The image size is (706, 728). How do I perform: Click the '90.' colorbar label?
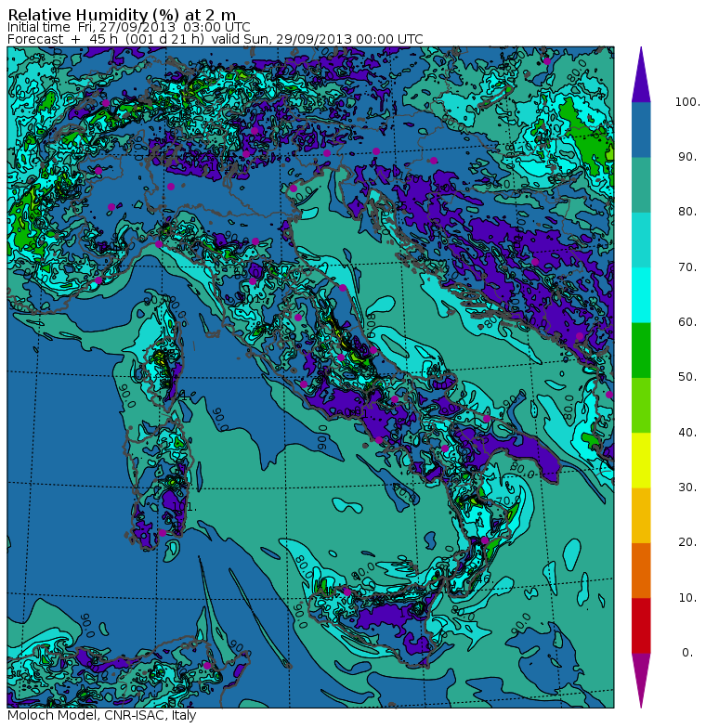pyautogui.click(x=687, y=157)
